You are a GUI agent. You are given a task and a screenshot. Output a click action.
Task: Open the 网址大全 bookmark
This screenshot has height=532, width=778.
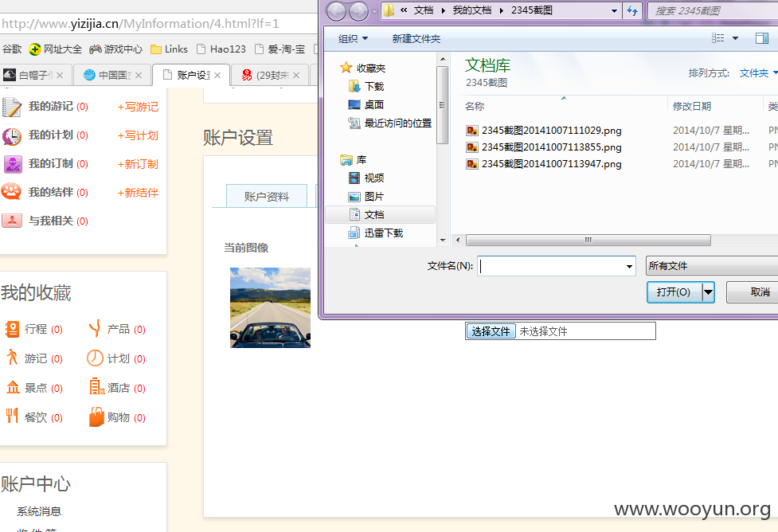click(x=56, y=49)
